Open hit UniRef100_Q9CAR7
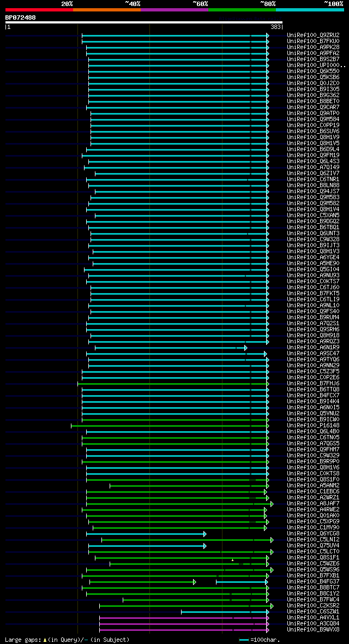 click(313, 107)
